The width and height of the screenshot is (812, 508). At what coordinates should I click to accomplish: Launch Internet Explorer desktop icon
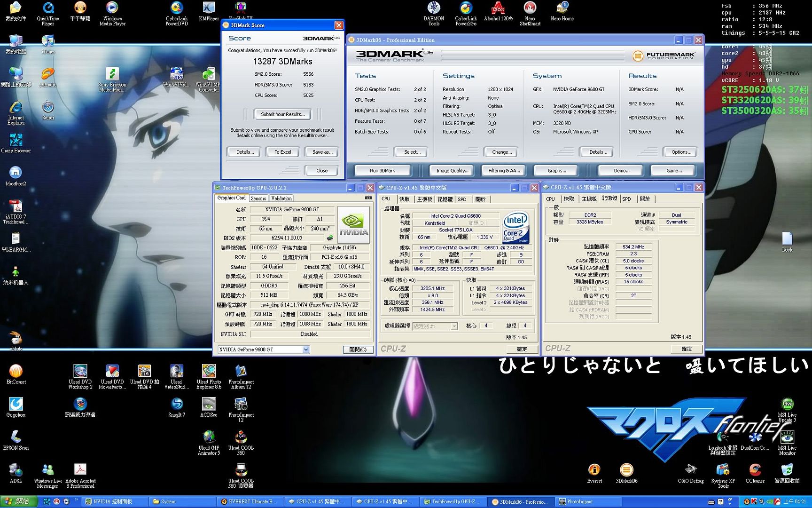pos(16,113)
